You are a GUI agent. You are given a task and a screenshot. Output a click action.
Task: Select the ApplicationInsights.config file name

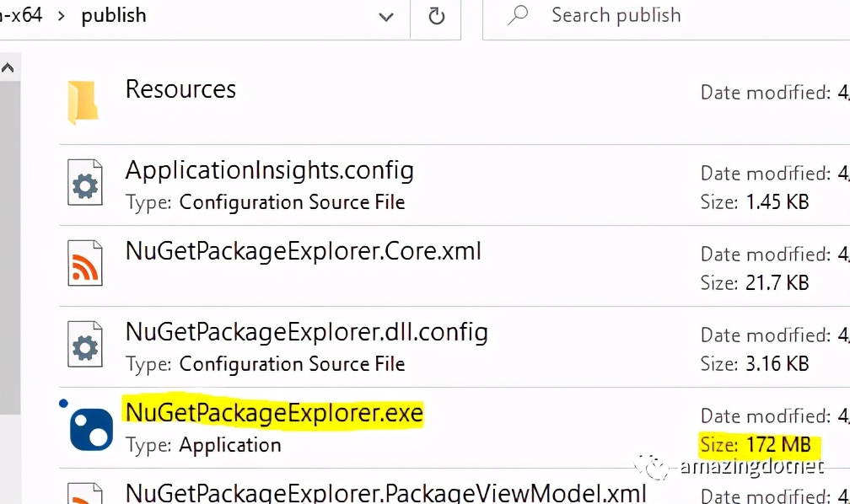pos(270,171)
